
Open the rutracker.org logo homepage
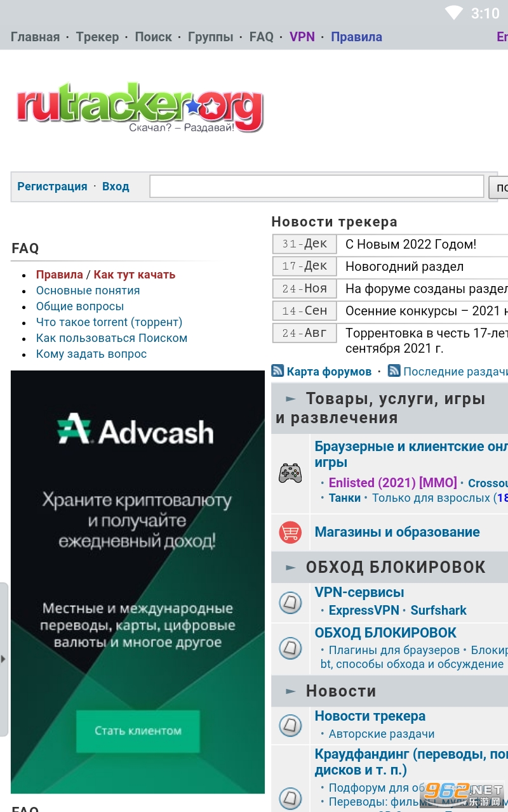point(140,109)
